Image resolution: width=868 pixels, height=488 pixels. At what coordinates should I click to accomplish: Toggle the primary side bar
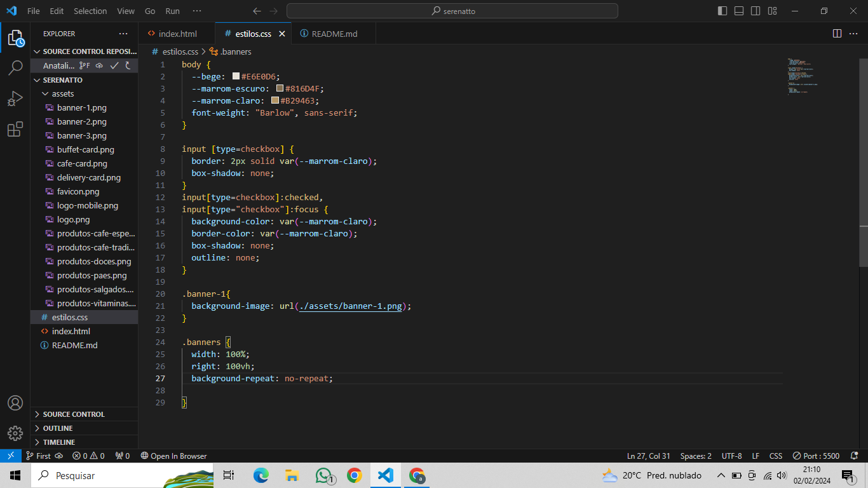point(722,11)
